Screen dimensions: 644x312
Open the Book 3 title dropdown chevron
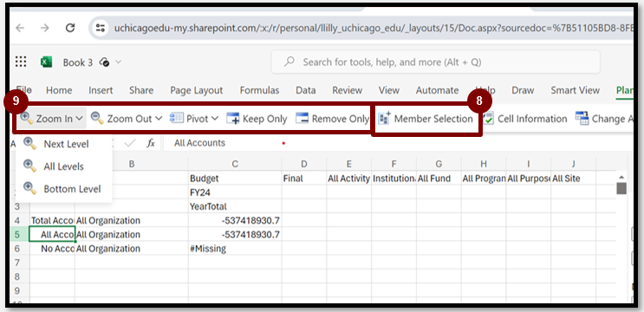118,62
